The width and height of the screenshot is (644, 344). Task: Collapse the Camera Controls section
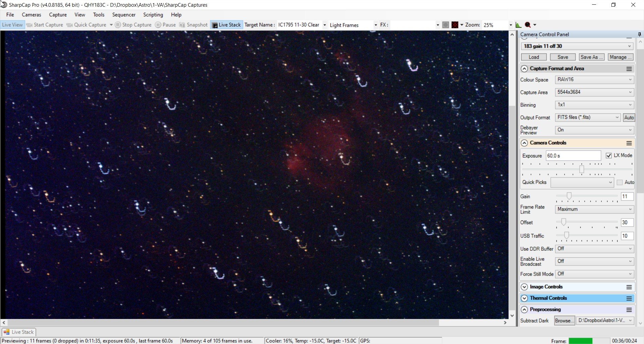pos(524,143)
